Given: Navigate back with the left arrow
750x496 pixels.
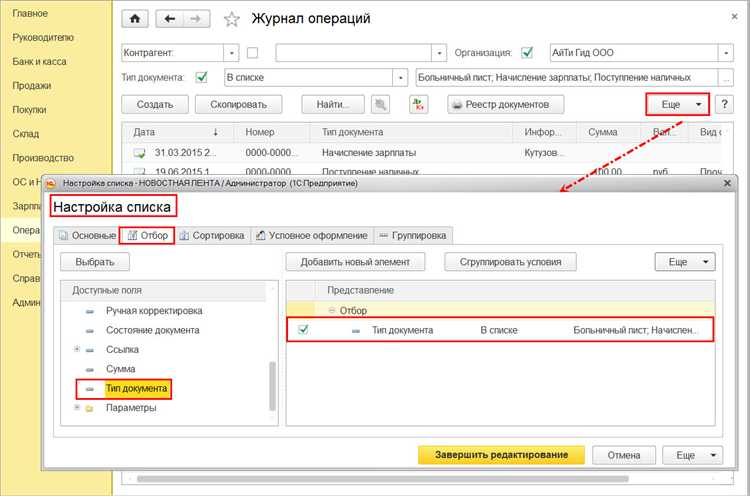Looking at the screenshot, I should click(x=169, y=19).
